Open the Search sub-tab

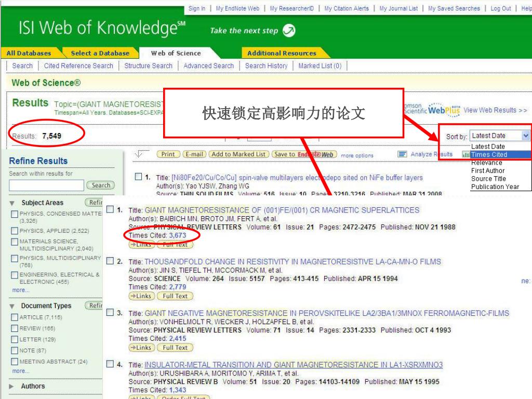coord(22,66)
